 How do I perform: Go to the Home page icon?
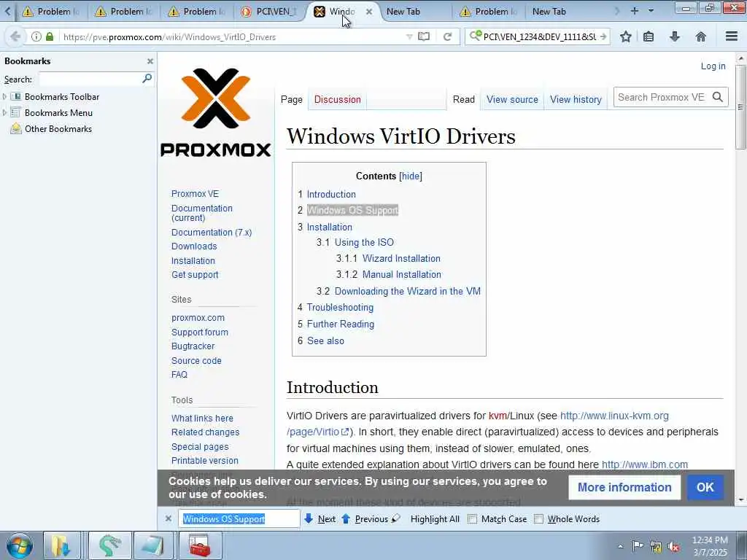pyautogui.click(x=700, y=36)
